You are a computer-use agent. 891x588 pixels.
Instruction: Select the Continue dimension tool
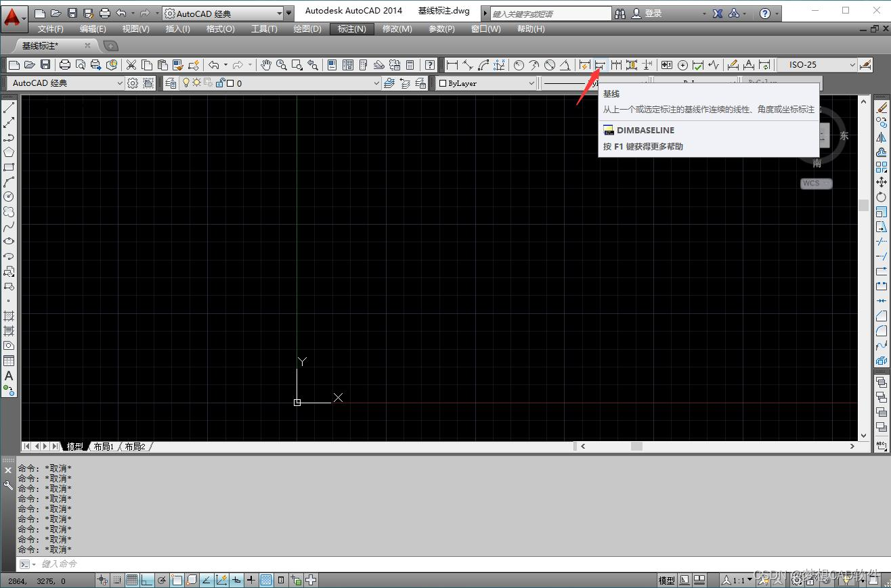[616, 65]
